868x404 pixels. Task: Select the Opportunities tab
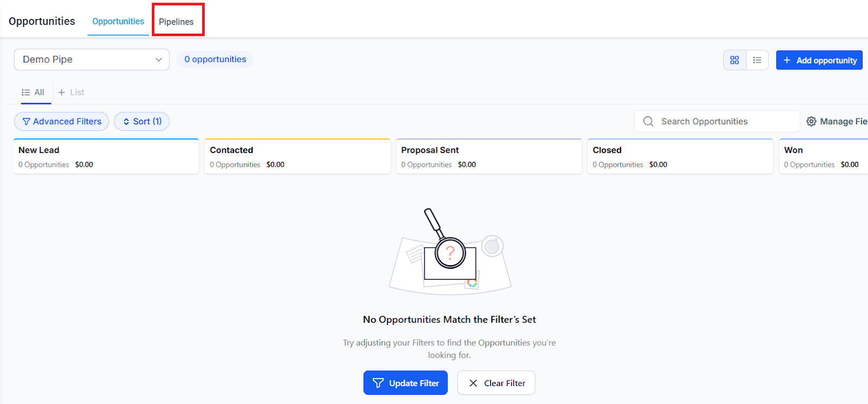coord(118,22)
